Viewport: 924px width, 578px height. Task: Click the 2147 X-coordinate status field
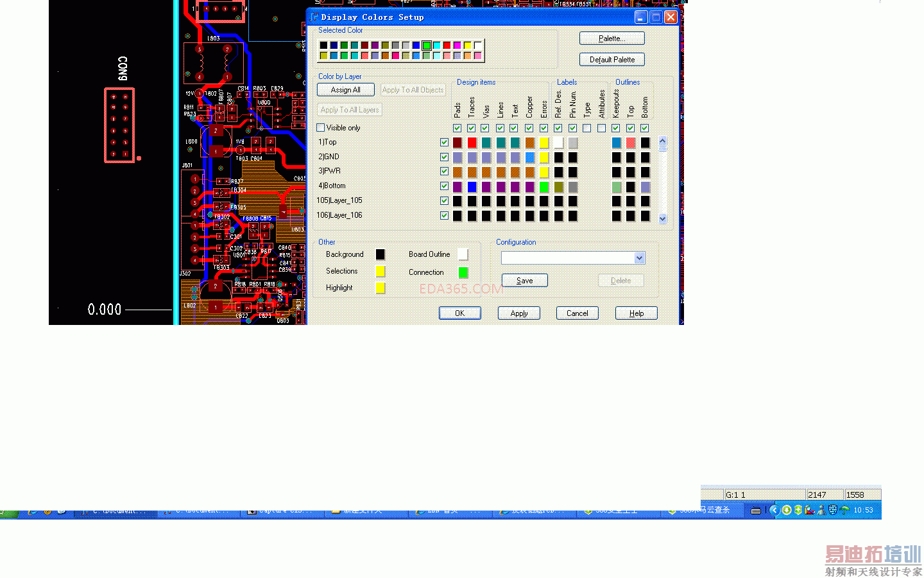[x=825, y=495]
